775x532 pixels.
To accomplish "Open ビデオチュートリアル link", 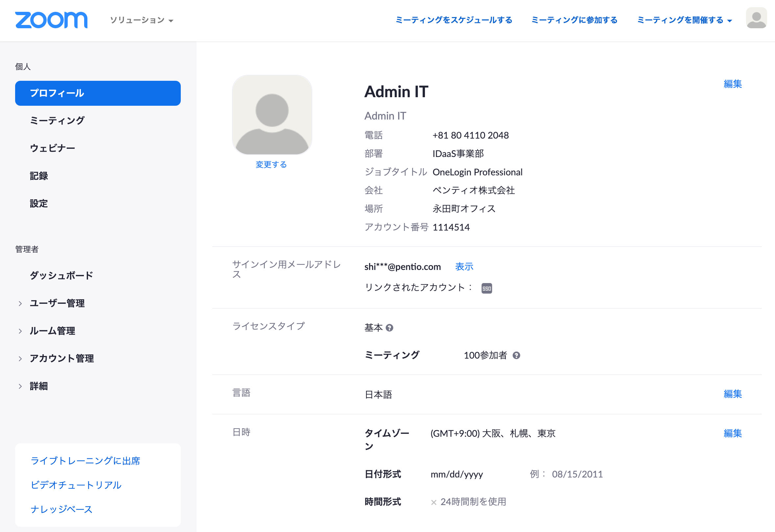I will point(76,485).
